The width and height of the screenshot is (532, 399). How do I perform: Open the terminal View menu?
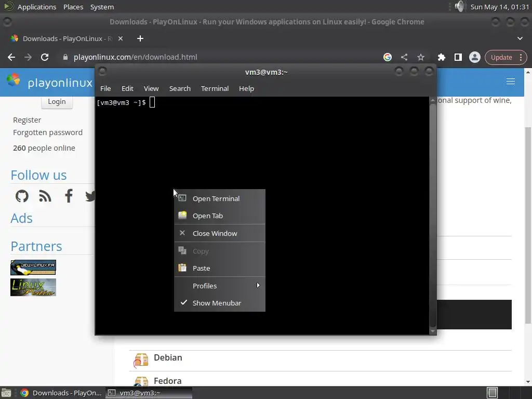151,88
